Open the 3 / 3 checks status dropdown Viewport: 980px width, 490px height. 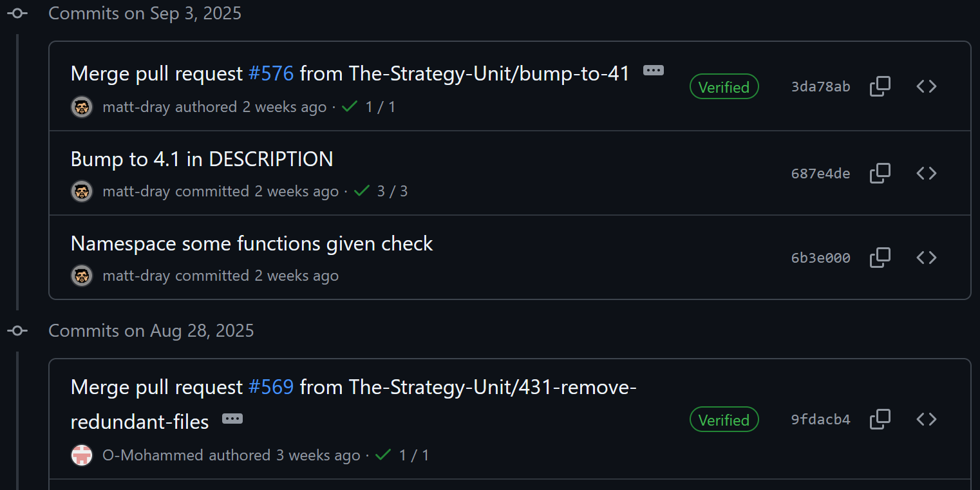381,191
